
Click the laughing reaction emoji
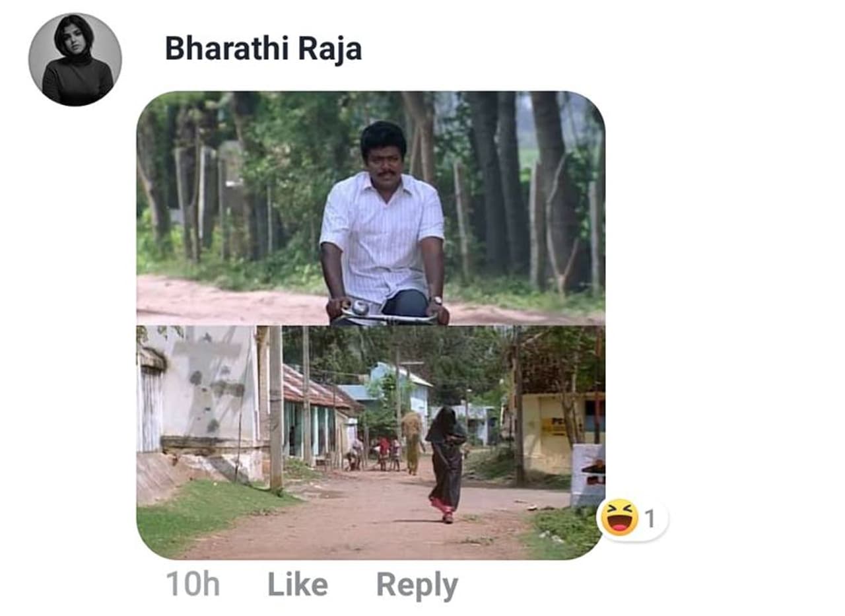619,518
